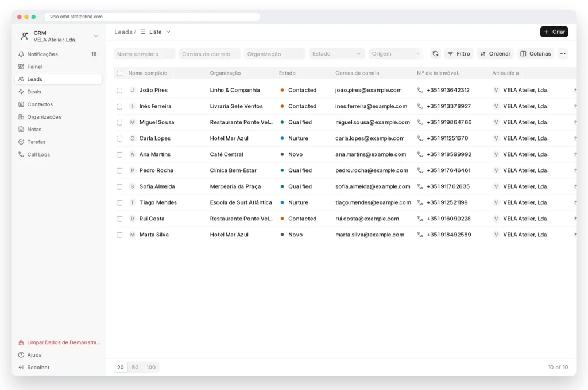Click the C avatar for Carla Lopes

133,138
